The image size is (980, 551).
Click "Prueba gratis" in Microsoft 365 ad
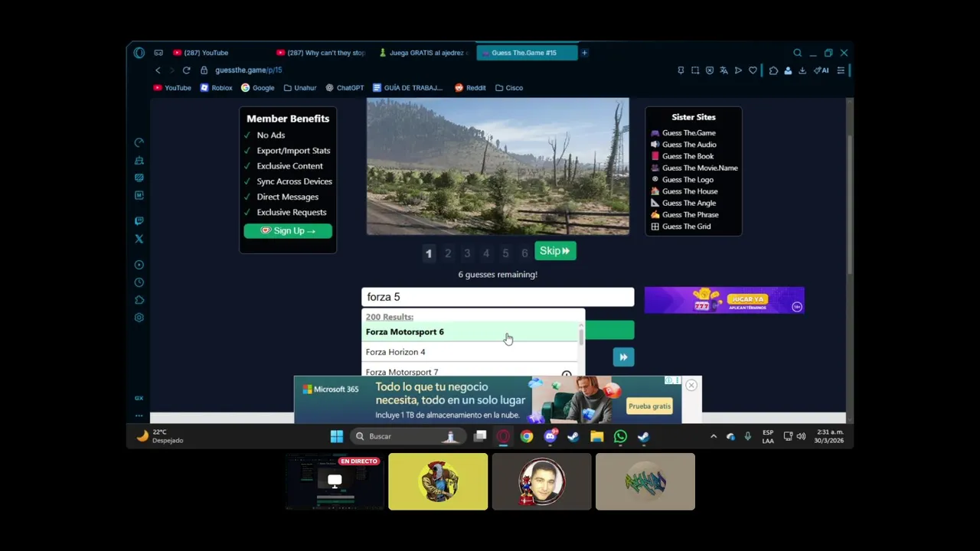tap(649, 406)
